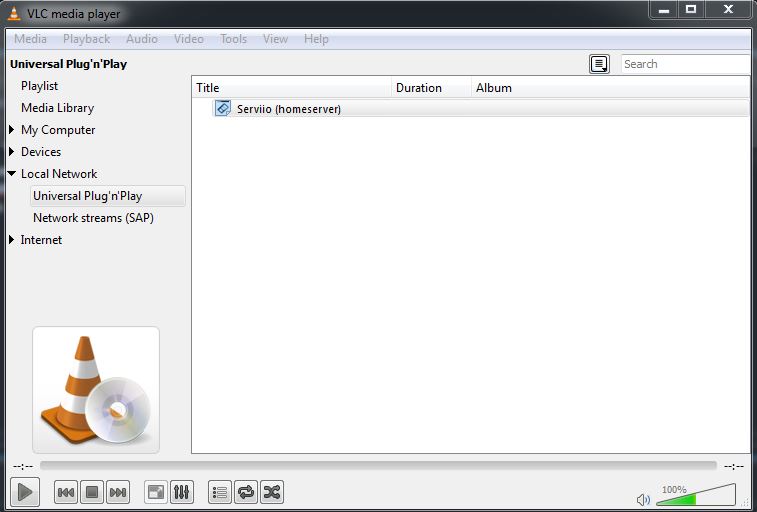This screenshot has width=757, height=512.
Task: Set volume using the volume slider
Action: click(695, 496)
